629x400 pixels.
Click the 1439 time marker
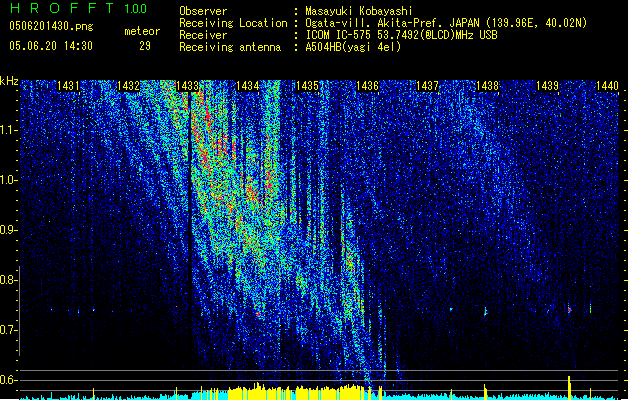pos(547,86)
